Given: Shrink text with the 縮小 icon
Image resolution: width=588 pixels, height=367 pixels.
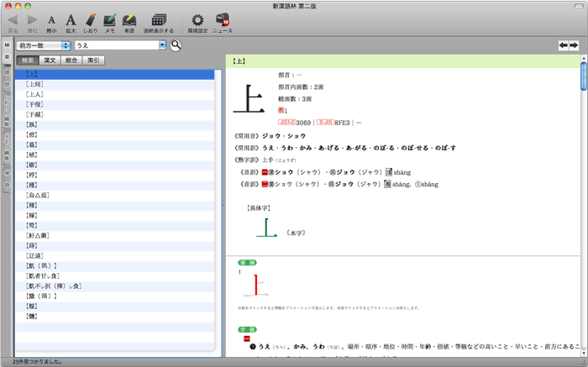Looking at the screenshot, I should point(51,20).
